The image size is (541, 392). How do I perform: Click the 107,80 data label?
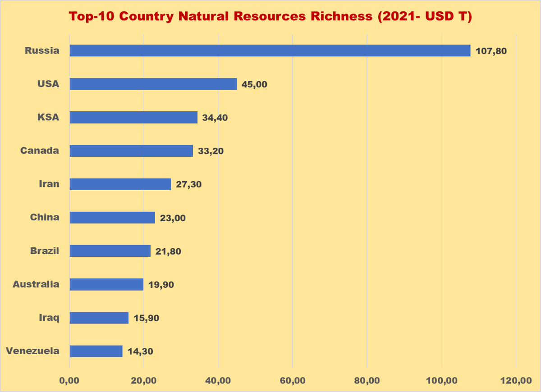(x=491, y=51)
